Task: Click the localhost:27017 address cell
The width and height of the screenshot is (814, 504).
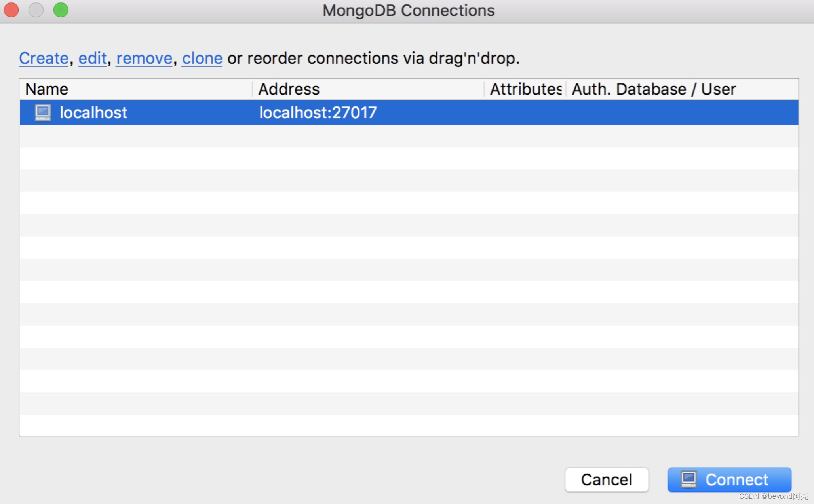Action: click(x=318, y=113)
